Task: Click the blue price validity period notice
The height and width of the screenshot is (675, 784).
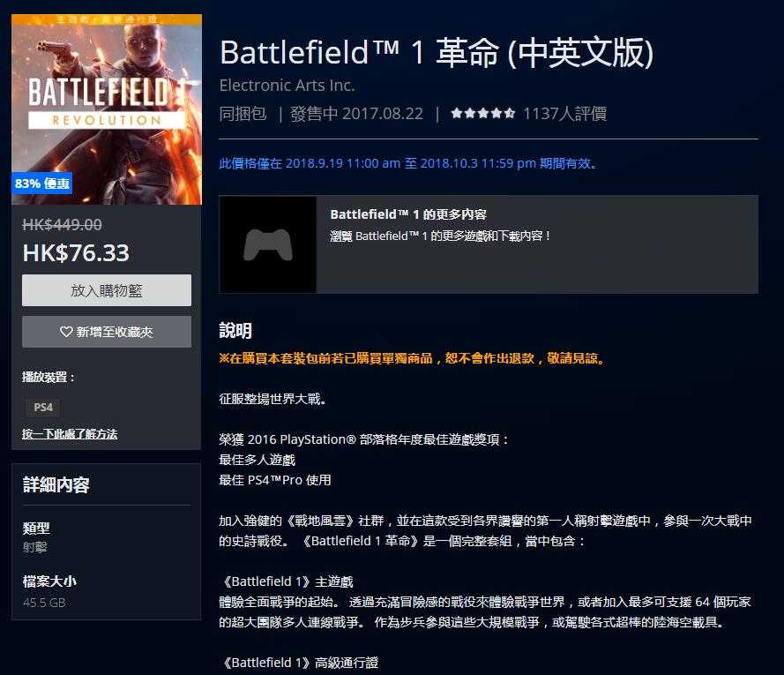Action: click(x=409, y=163)
